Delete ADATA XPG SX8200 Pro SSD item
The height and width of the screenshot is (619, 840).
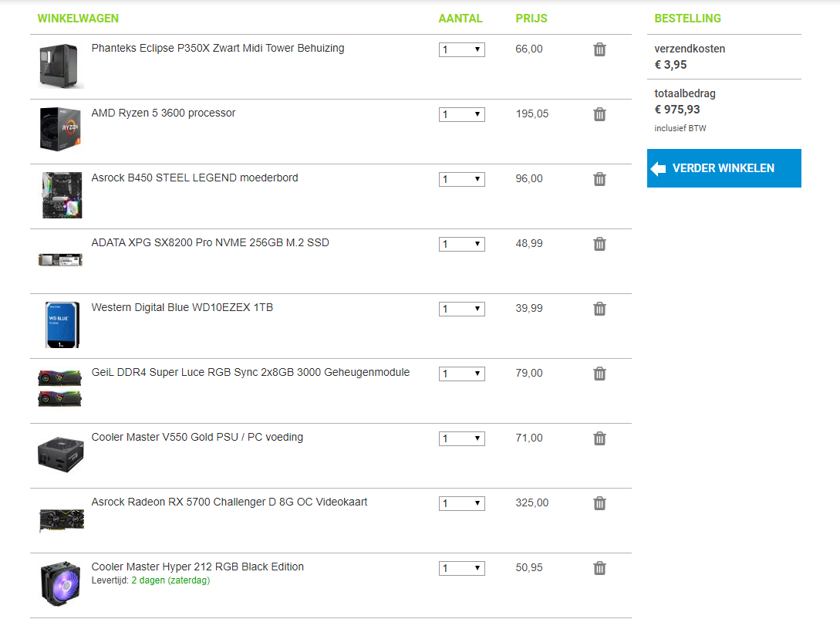tap(599, 244)
